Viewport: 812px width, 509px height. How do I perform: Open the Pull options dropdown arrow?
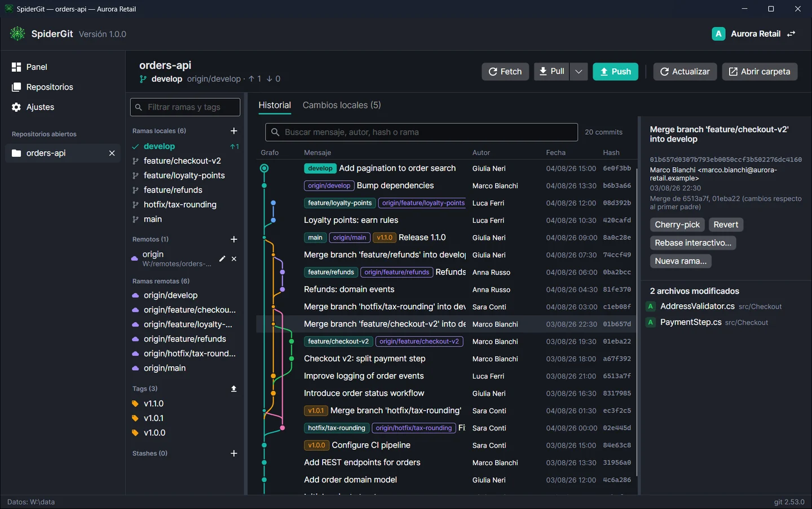pyautogui.click(x=579, y=72)
